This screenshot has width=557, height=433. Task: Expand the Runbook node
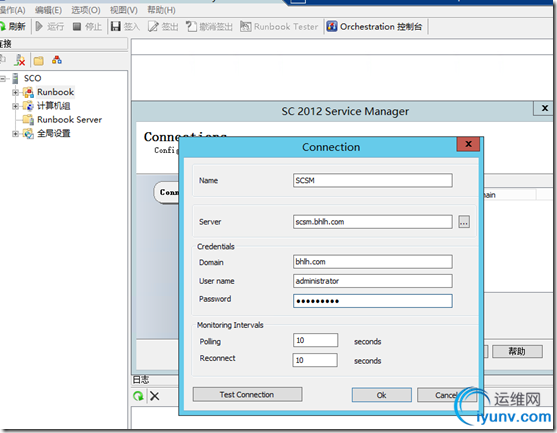point(15,92)
